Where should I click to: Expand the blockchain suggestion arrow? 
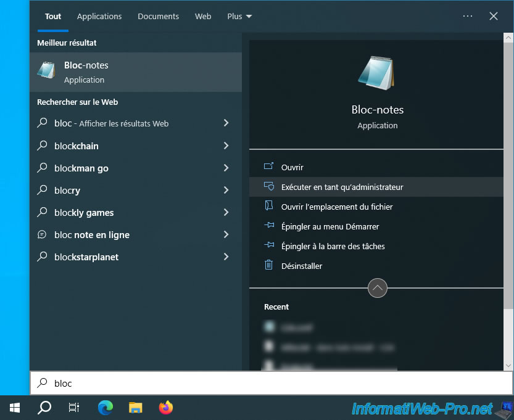226,146
